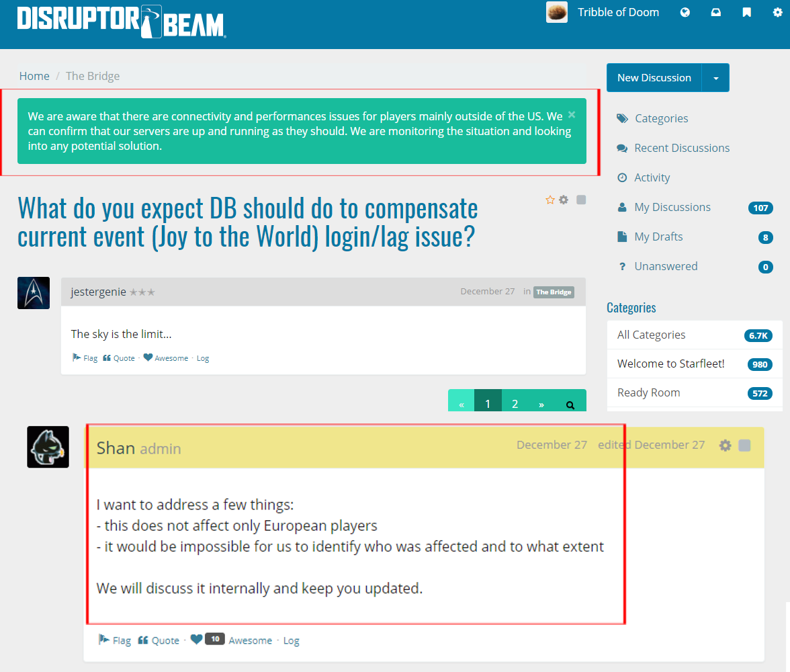Open Recent Discussions in sidebar
This screenshot has height=672, width=790.
pyautogui.click(x=682, y=149)
